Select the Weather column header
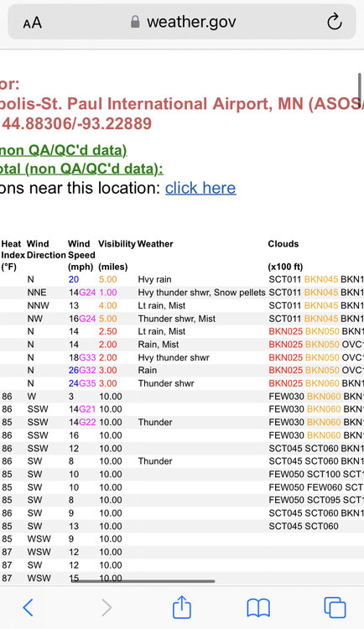364x629 pixels. tap(155, 244)
